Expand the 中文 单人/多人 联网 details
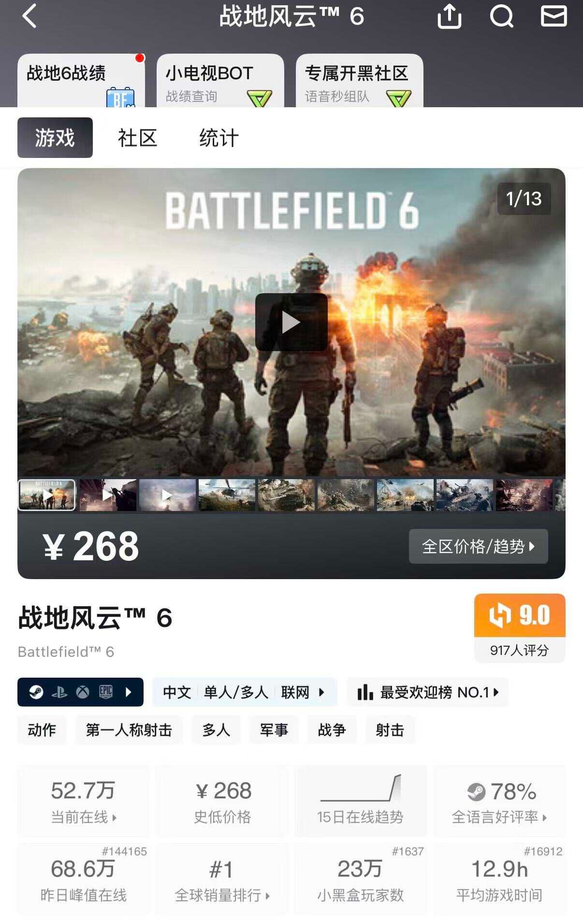 (244, 692)
